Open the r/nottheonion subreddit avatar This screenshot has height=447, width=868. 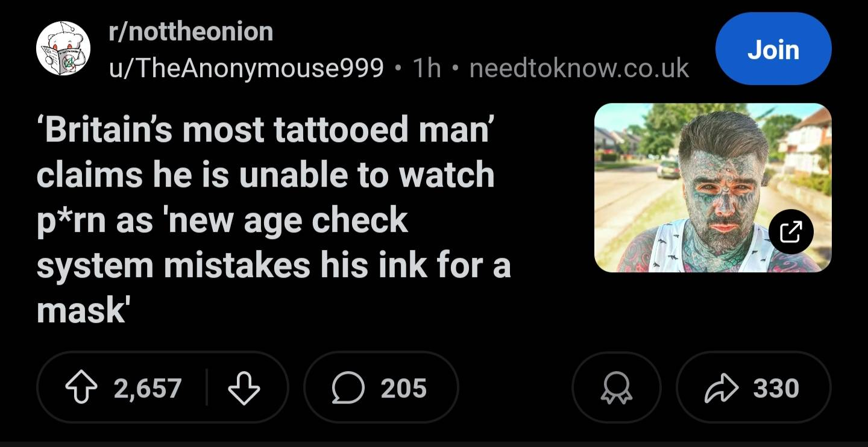coord(63,49)
